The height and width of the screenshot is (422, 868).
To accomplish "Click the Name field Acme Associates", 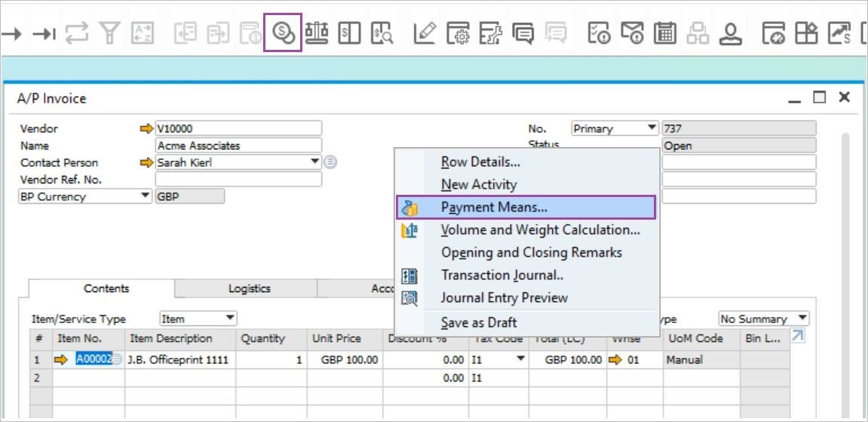I will click(x=238, y=146).
